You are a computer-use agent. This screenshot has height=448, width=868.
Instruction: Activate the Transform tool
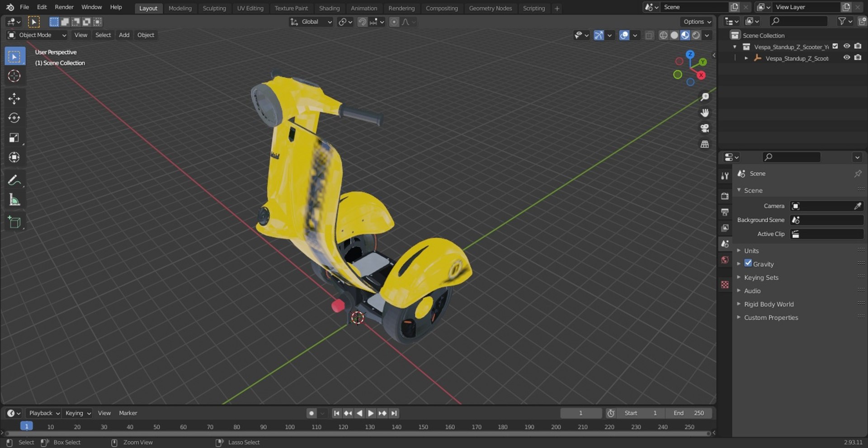coord(14,157)
